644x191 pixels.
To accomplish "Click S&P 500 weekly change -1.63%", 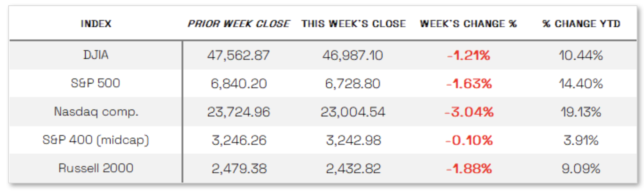I will [x=469, y=84].
